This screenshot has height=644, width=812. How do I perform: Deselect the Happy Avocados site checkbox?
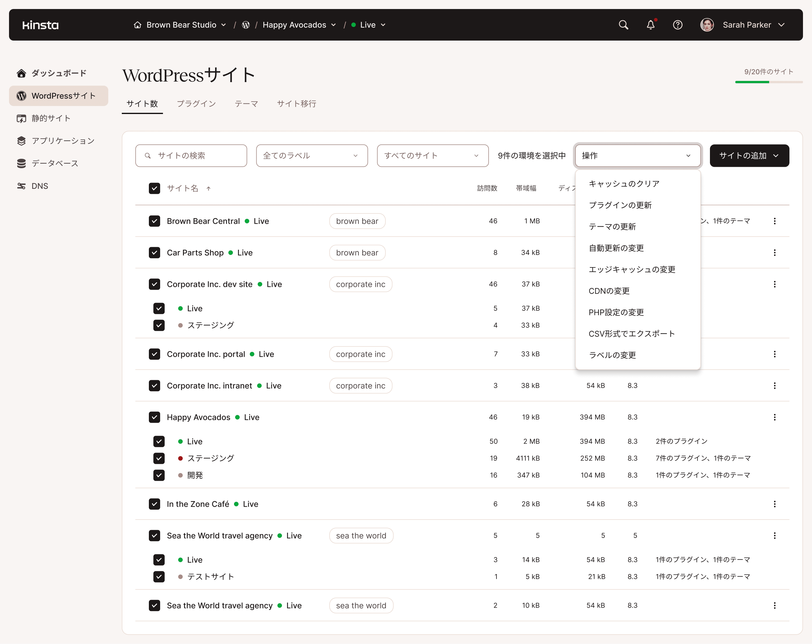[x=155, y=417]
